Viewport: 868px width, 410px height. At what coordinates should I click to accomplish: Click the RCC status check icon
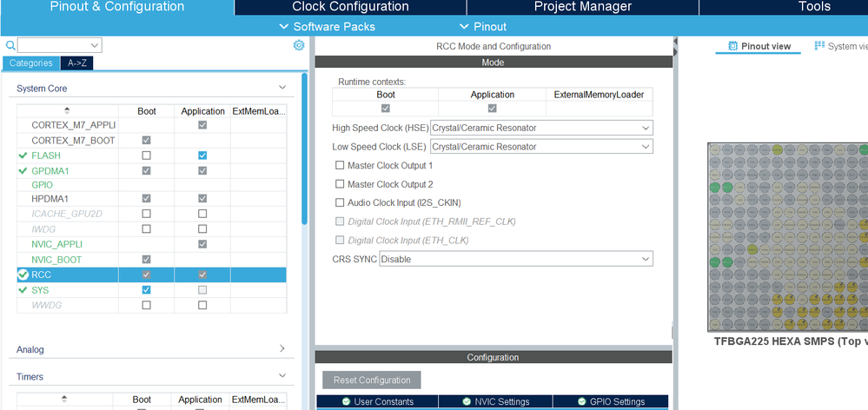(x=23, y=274)
